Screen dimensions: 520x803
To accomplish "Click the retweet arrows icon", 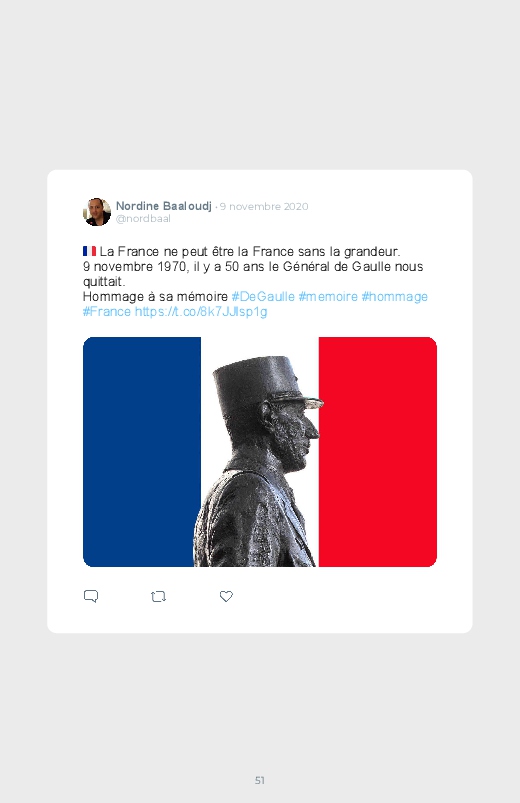I will tap(158, 597).
